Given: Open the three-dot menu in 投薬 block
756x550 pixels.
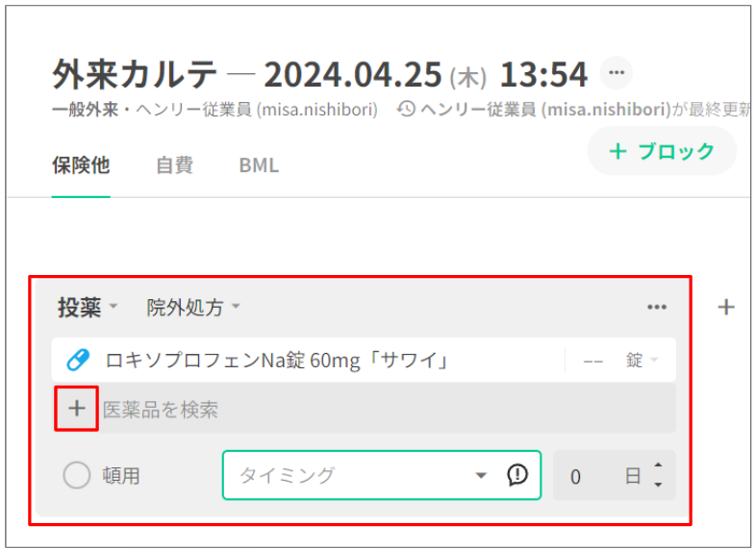Looking at the screenshot, I should click(657, 308).
